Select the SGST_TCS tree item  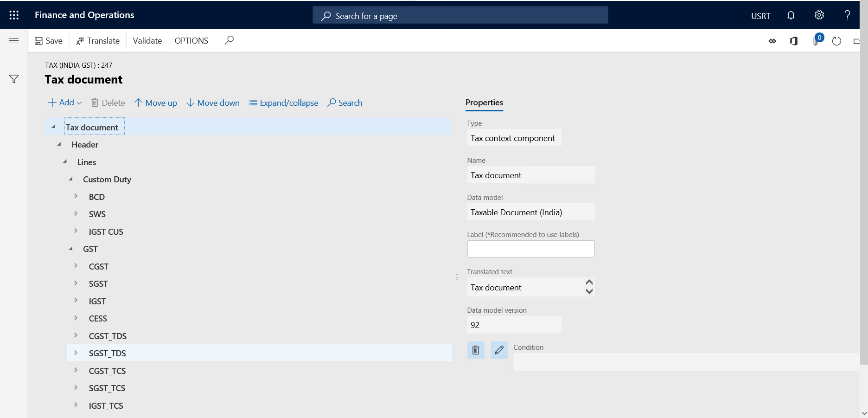[107, 388]
